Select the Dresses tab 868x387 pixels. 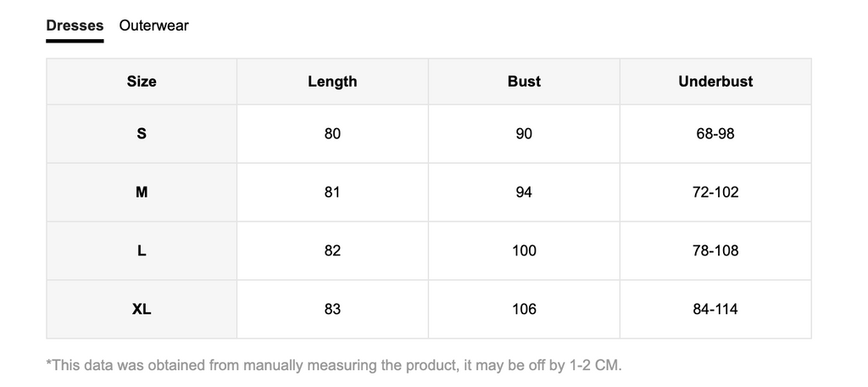click(x=75, y=25)
